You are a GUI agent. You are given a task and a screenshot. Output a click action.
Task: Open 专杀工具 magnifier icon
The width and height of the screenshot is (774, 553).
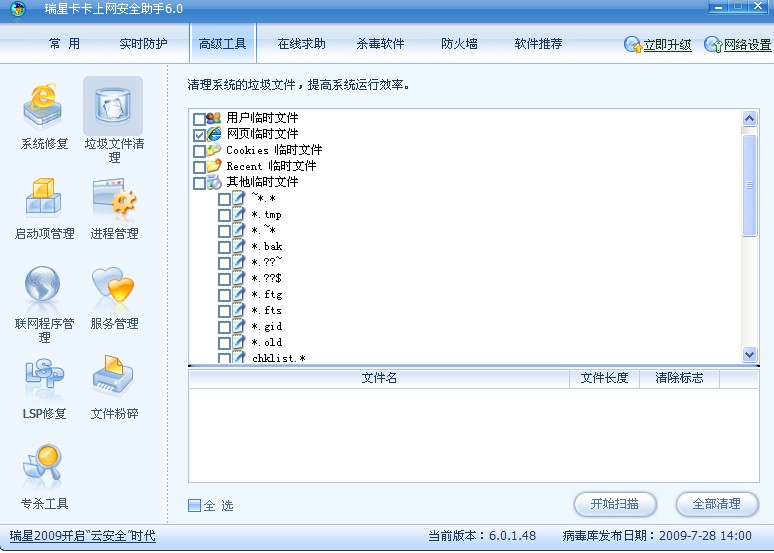[x=42, y=463]
